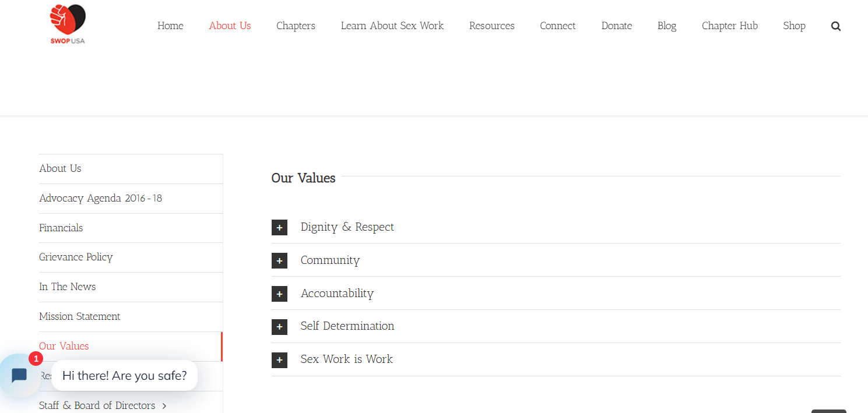Click the SWOP USA logo
The image size is (868, 413).
click(68, 24)
